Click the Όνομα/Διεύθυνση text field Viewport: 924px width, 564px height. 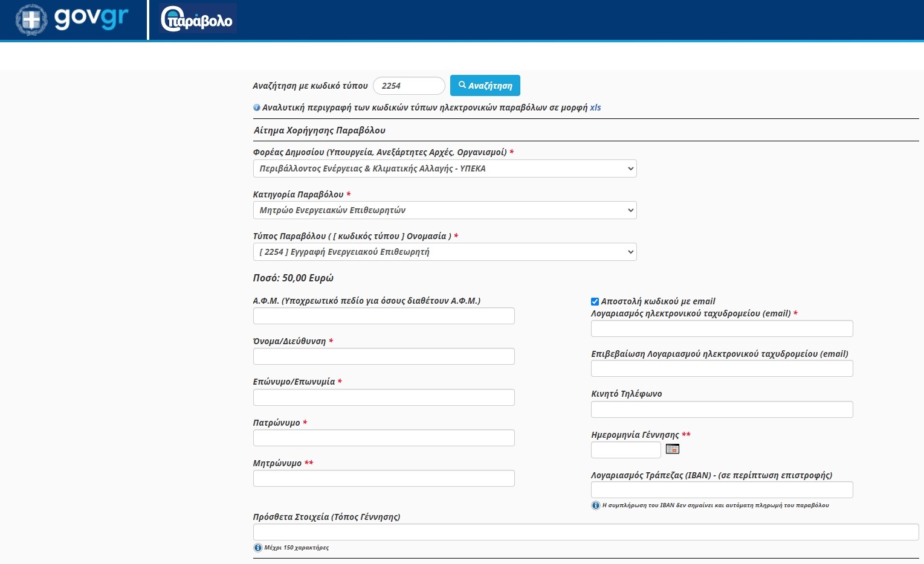coord(384,356)
